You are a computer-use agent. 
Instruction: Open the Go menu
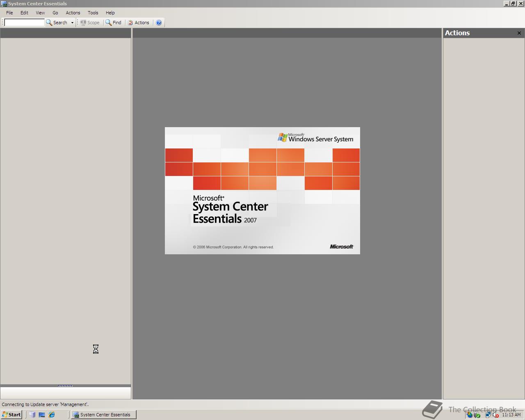[x=55, y=13]
